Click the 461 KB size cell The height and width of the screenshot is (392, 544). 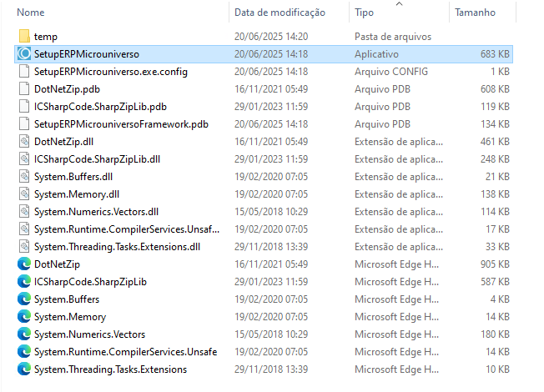coord(495,142)
